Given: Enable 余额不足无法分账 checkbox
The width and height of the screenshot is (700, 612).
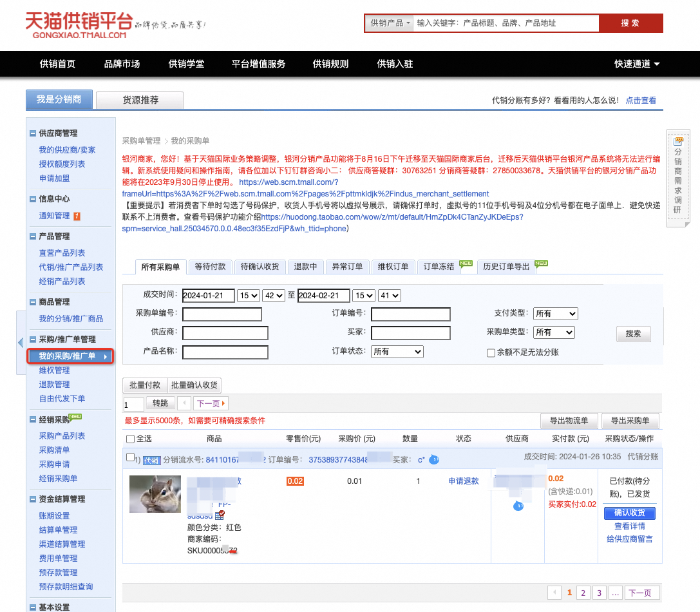Looking at the screenshot, I should coord(491,353).
